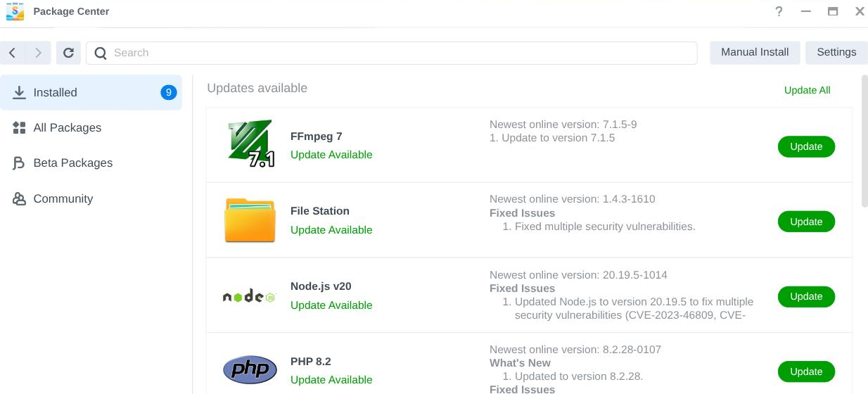This screenshot has width=868, height=394.
Task: Click Update All link
Action: (x=807, y=90)
